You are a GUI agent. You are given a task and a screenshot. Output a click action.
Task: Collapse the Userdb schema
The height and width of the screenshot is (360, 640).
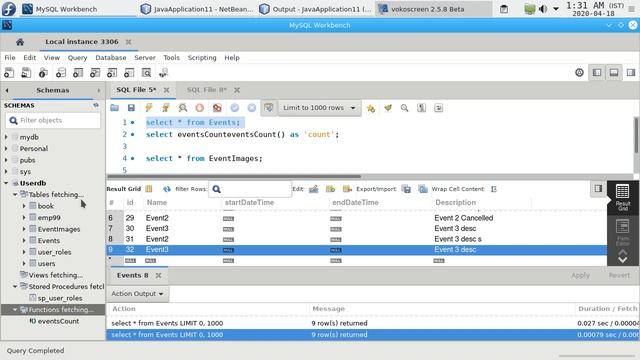click(x=6, y=183)
